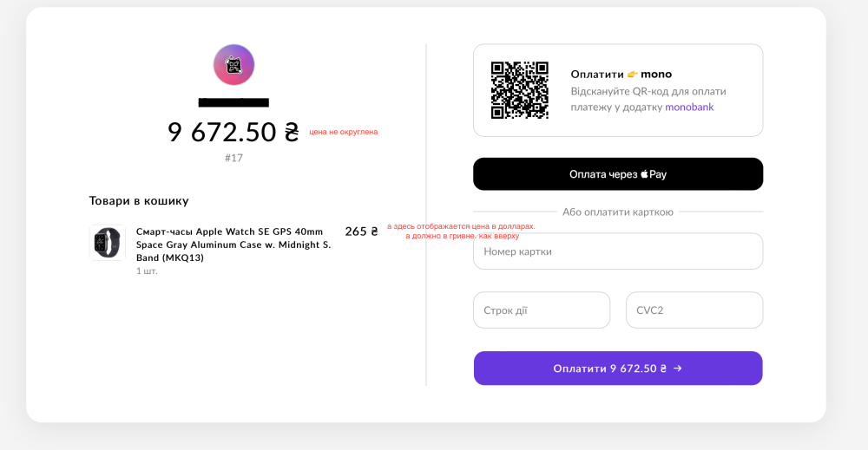Click the 'Товари в кошику' heading

click(x=139, y=201)
